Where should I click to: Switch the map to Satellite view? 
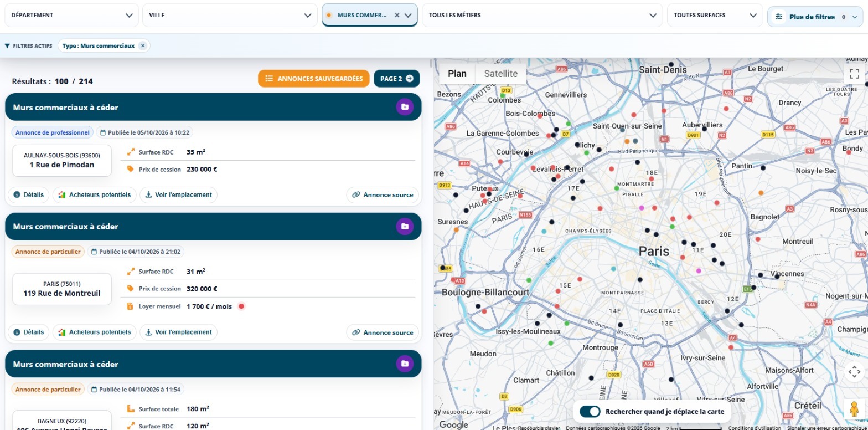(x=501, y=74)
